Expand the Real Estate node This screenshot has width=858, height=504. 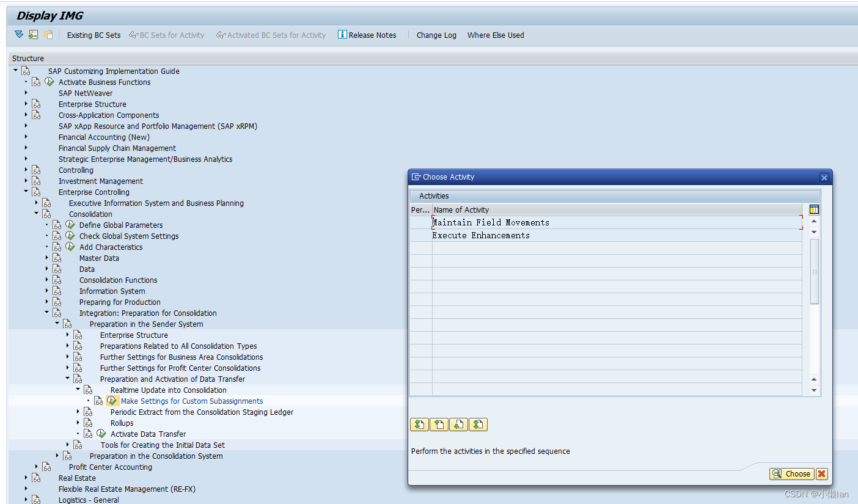pos(26,478)
